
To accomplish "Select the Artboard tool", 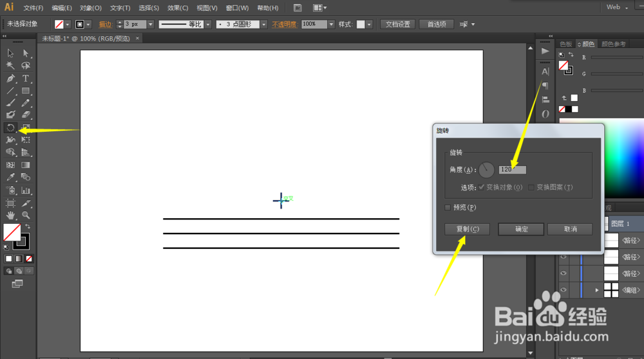I will pos(10,203).
